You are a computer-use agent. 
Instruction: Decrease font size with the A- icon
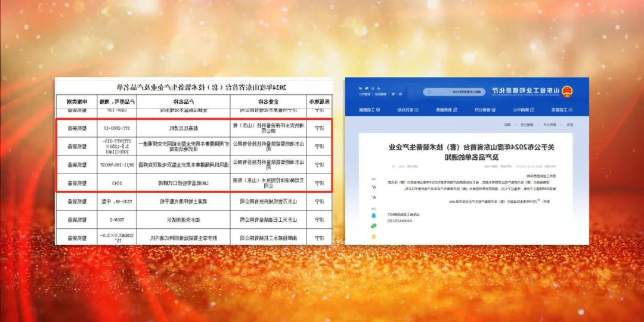tap(374, 197)
